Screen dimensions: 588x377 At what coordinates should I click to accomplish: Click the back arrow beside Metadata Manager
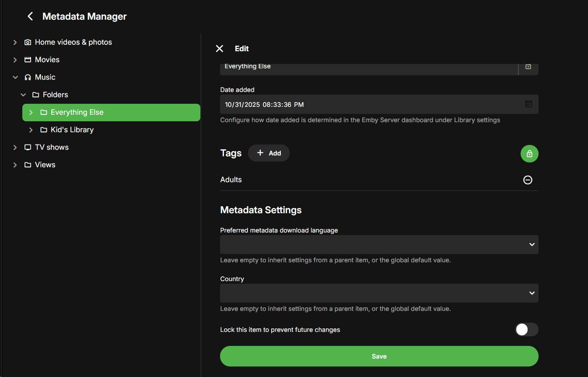tap(30, 17)
